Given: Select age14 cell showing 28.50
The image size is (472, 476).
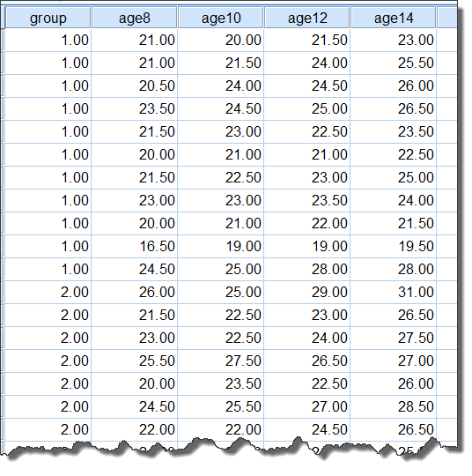Looking at the screenshot, I should (x=394, y=406).
